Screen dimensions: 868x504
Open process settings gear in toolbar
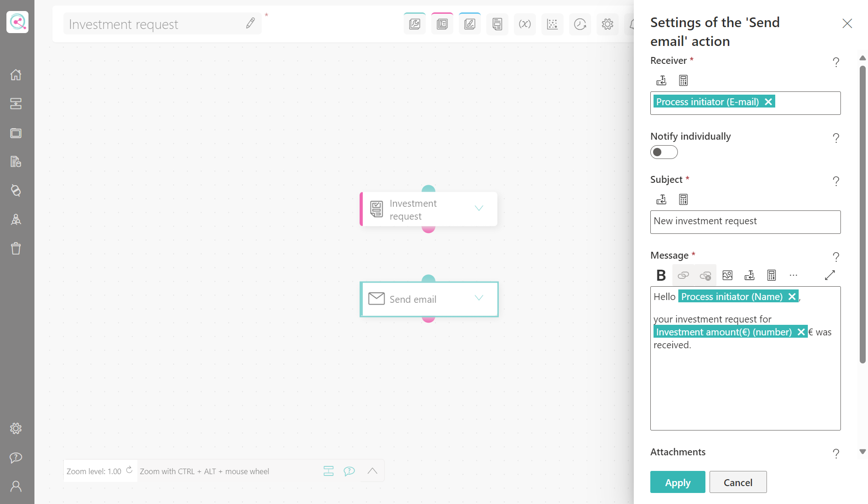pos(608,24)
